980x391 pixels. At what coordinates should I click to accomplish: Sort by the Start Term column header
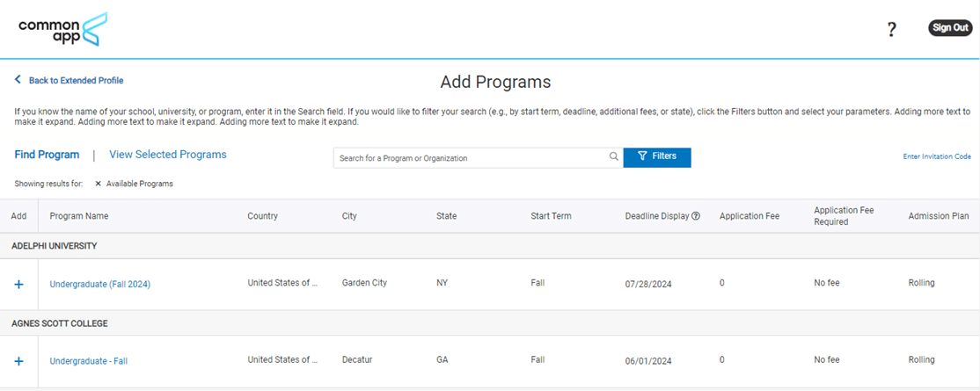click(x=551, y=216)
